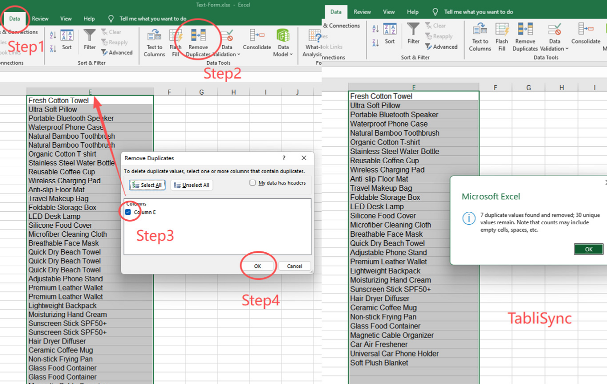Select 'Ceramic Coffee Mug' cell in left sheet

pos(90,350)
